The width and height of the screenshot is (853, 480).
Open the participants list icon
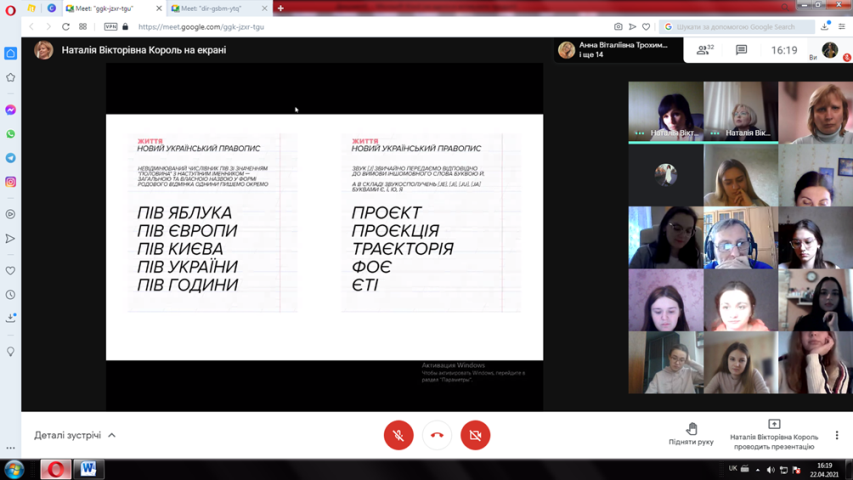(704, 50)
